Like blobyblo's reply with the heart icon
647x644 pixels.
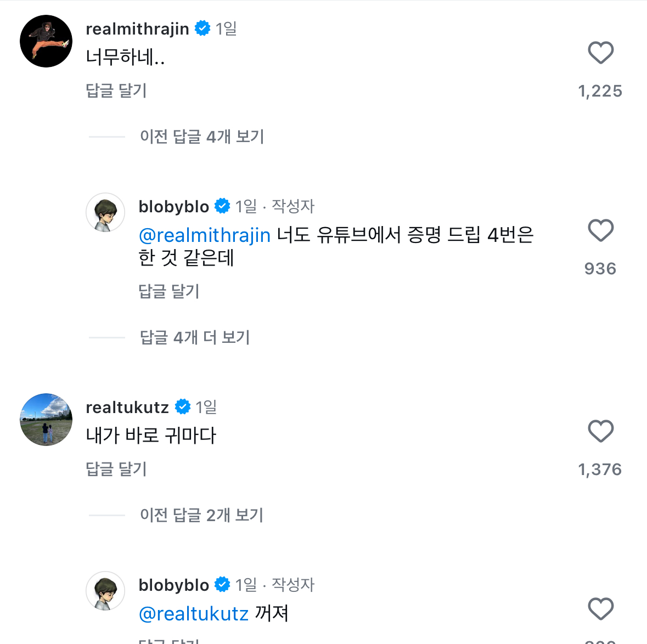tap(600, 231)
